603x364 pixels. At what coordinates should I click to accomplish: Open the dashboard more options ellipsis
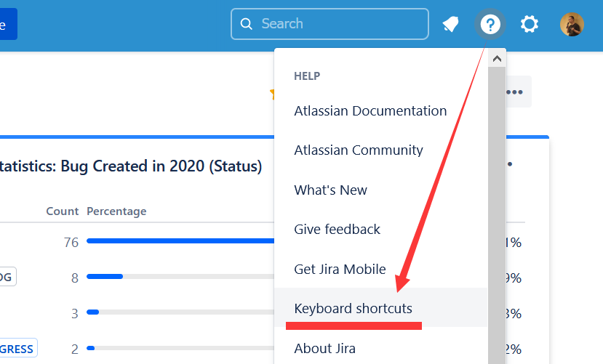(514, 92)
